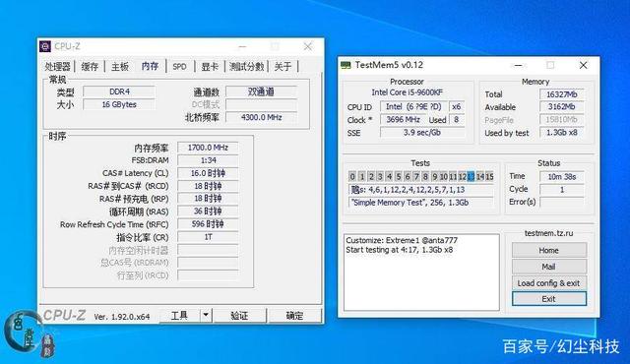Click the 16.0 时钟 CAS latency value
The width and height of the screenshot is (630, 364).
click(x=208, y=173)
